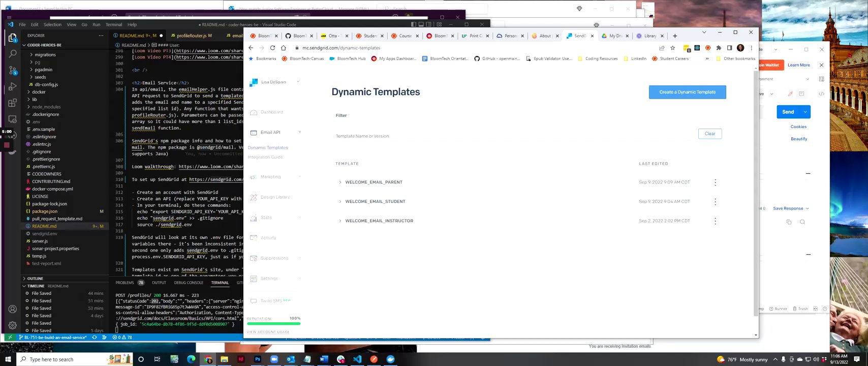Open a new Chrome tab with plus button

[675, 36]
